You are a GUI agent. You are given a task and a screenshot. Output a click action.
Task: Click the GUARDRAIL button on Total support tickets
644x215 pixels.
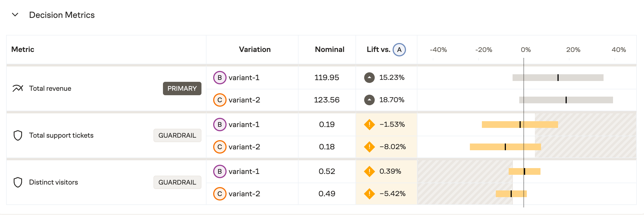point(177,135)
